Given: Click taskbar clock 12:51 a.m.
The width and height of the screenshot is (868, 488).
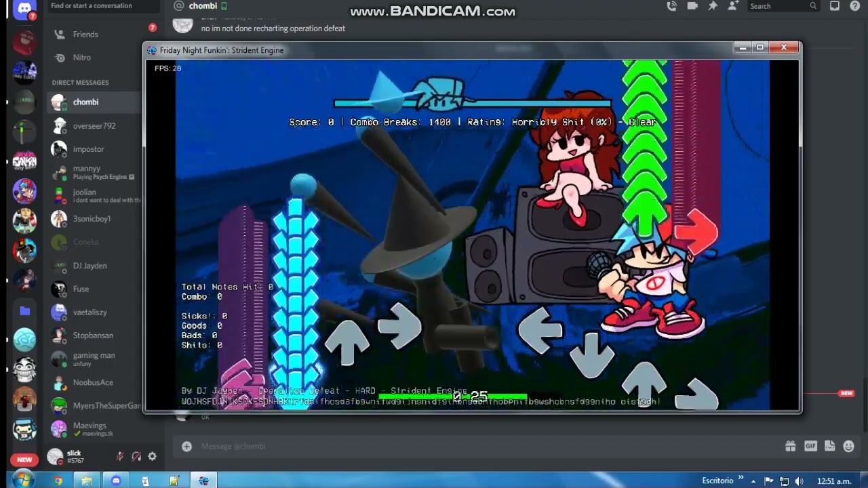Looking at the screenshot, I should (x=834, y=481).
